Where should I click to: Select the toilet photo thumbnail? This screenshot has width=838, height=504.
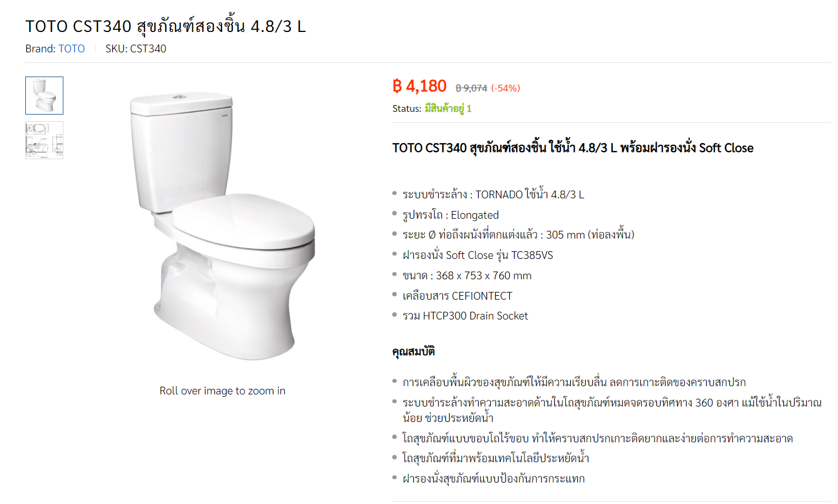44,95
